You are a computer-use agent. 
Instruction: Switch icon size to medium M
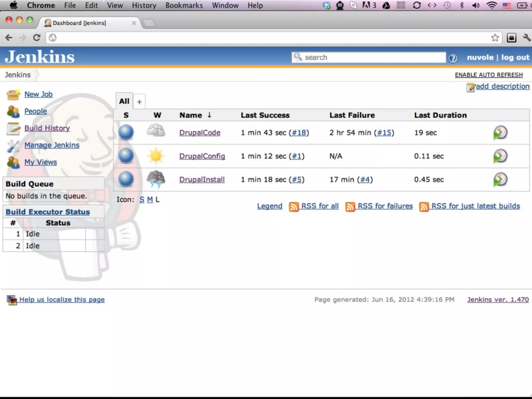[150, 199]
